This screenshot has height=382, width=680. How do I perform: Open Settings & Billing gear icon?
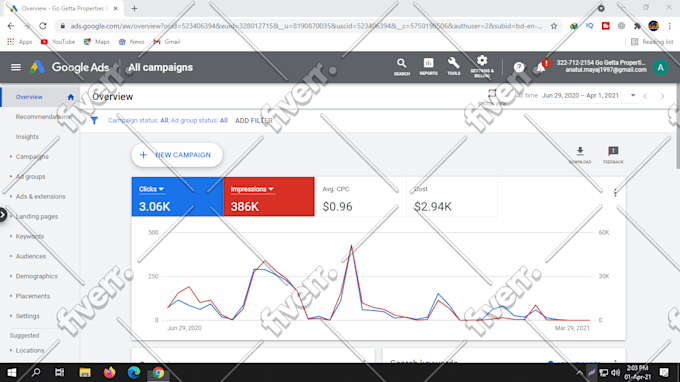tap(482, 66)
